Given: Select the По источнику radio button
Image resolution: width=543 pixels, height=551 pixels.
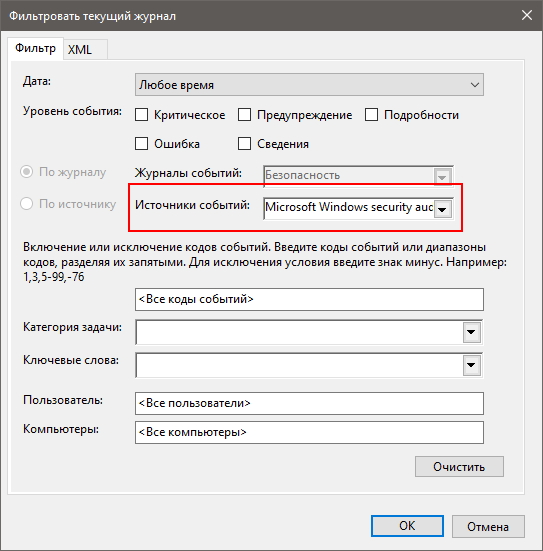Looking at the screenshot, I should [26, 203].
